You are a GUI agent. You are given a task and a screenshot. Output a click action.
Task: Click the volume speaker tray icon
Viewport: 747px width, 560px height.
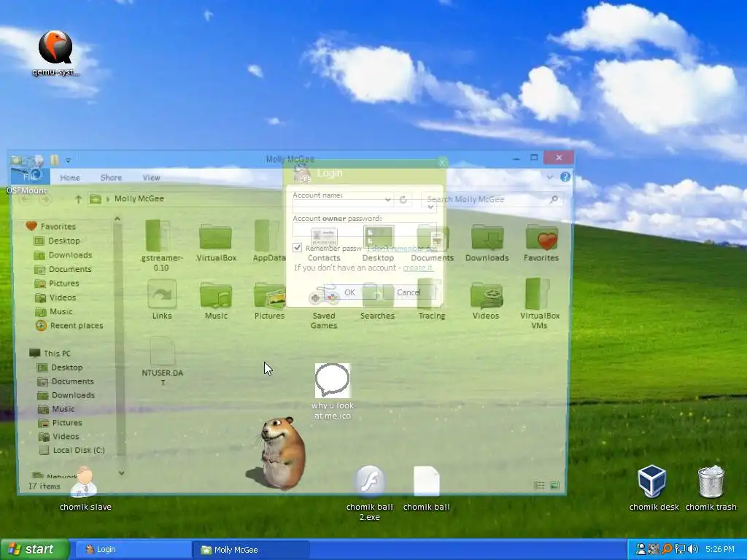pyautogui.click(x=693, y=549)
